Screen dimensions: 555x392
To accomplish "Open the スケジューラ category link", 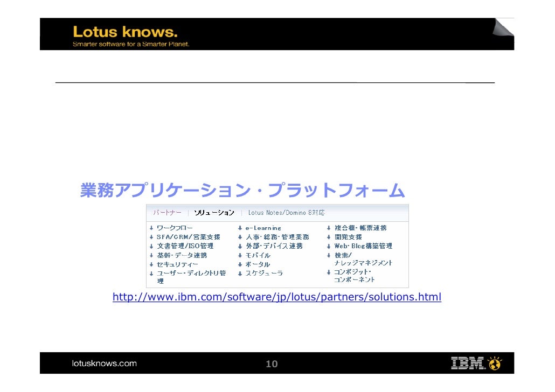I will point(265,273).
